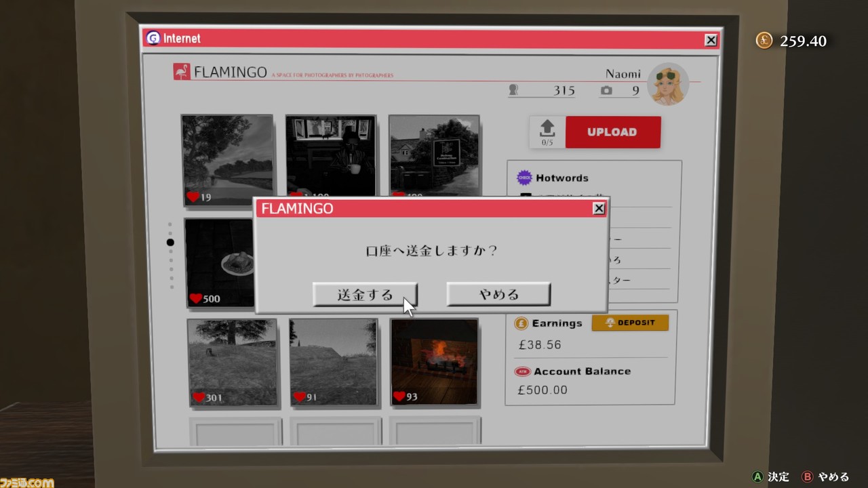Open the fireplace photo with 93 likes

[x=434, y=362]
